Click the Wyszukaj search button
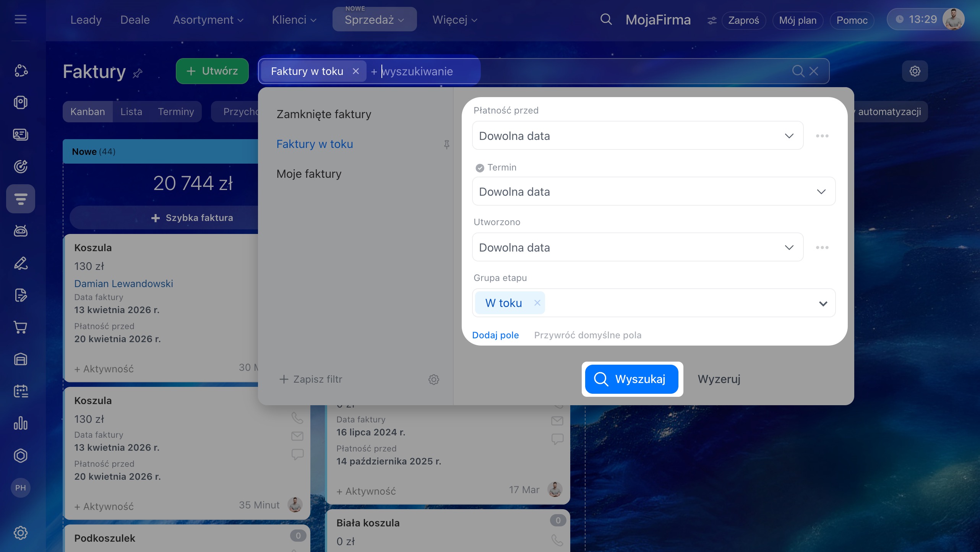The width and height of the screenshot is (980, 552). coord(632,379)
